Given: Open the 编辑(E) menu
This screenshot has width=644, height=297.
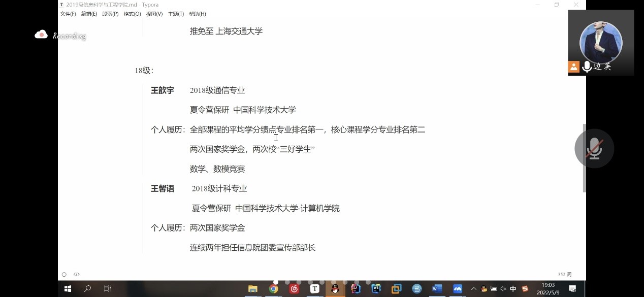Looking at the screenshot, I should [x=89, y=14].
